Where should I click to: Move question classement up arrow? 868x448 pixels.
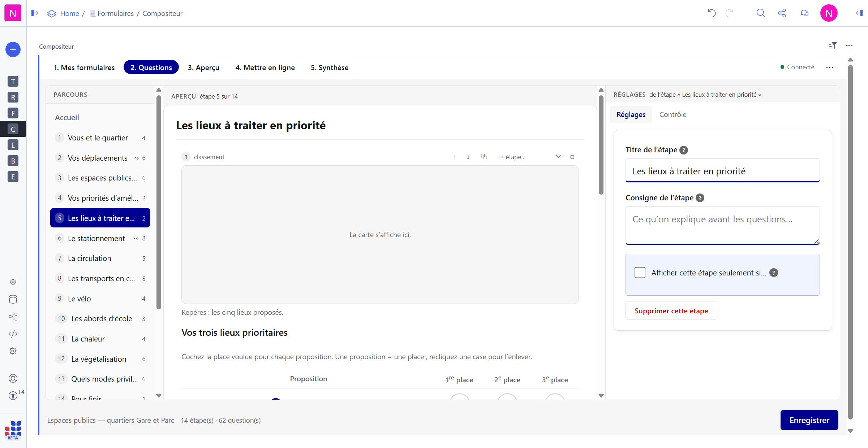point(455,157)
